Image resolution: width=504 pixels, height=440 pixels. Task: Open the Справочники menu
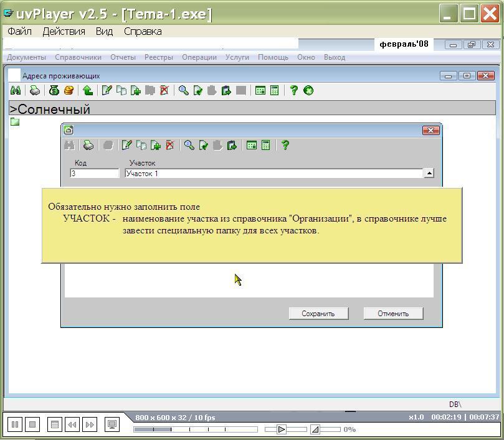78,57
